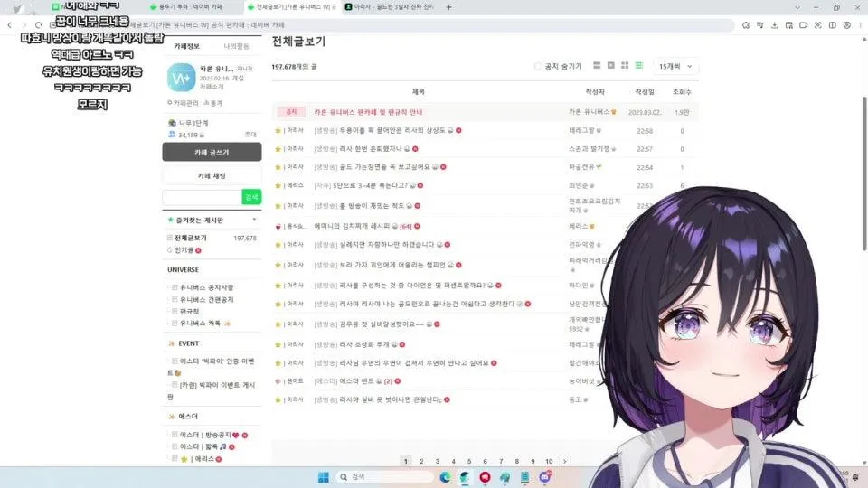Go to page 10 in pagination

[x=549, y=462]
